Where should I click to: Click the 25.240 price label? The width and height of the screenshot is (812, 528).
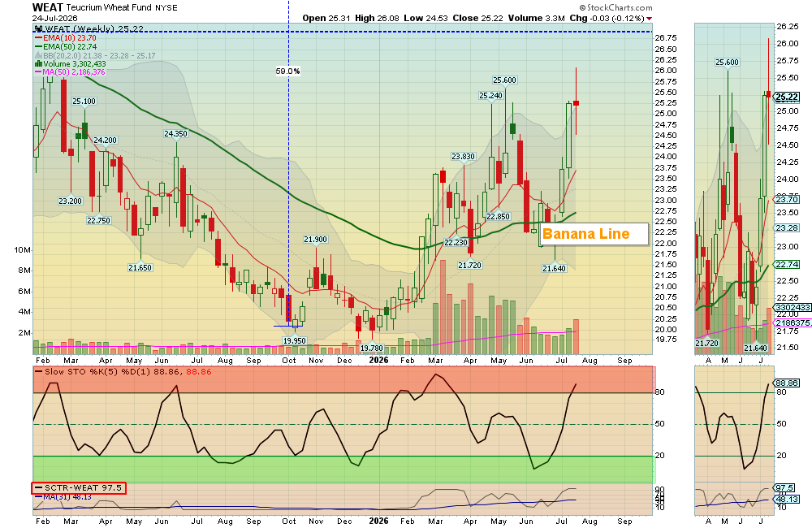490,95
